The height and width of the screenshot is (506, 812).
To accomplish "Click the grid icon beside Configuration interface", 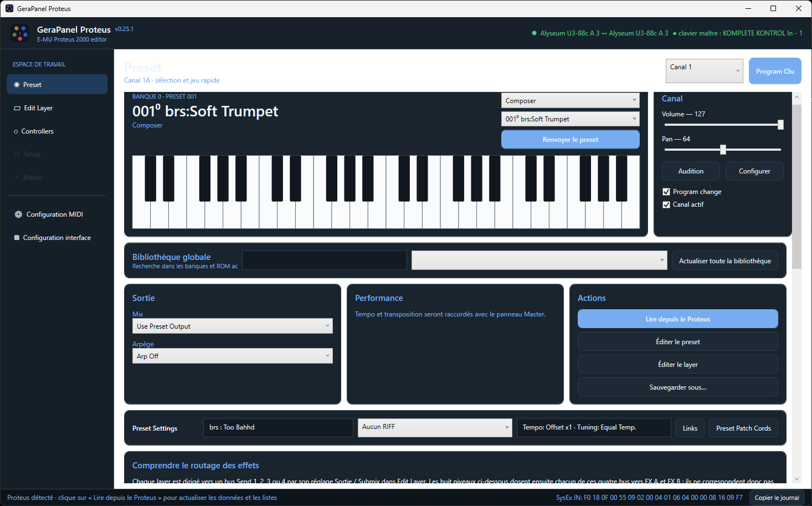I will 17,238.
